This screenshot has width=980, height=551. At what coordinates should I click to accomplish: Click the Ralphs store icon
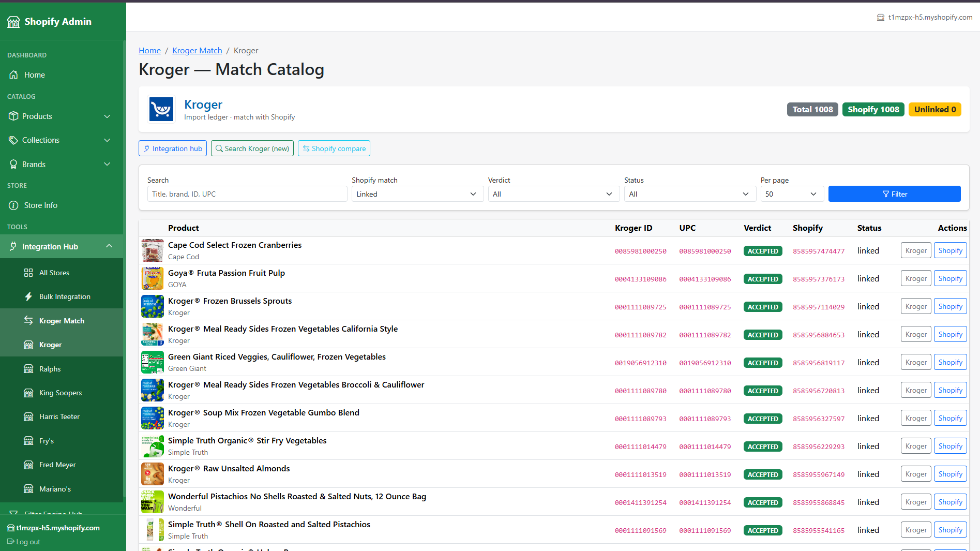[28, 369]
